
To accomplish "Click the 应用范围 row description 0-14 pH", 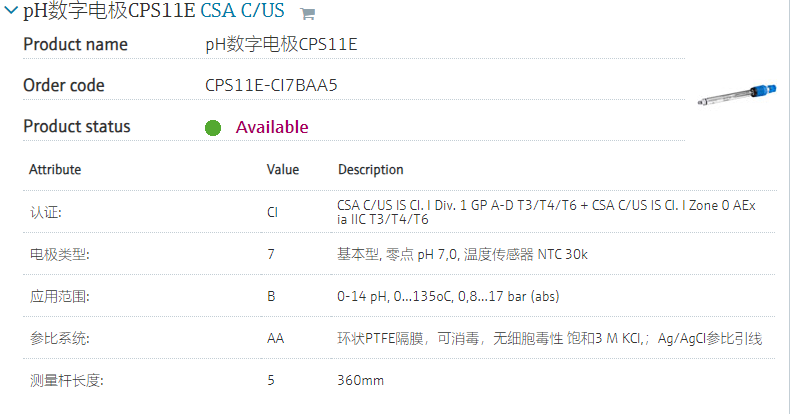I will [x=449, y=296].
